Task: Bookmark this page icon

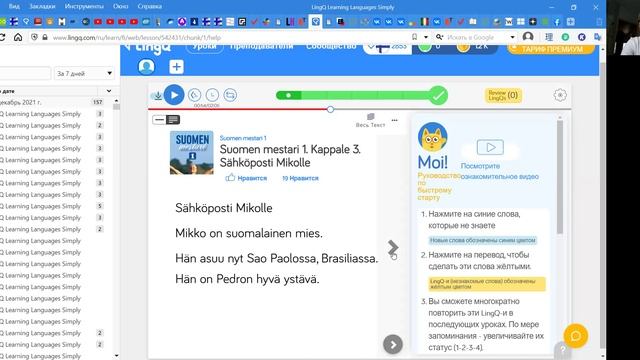Action: pos(414,37)
